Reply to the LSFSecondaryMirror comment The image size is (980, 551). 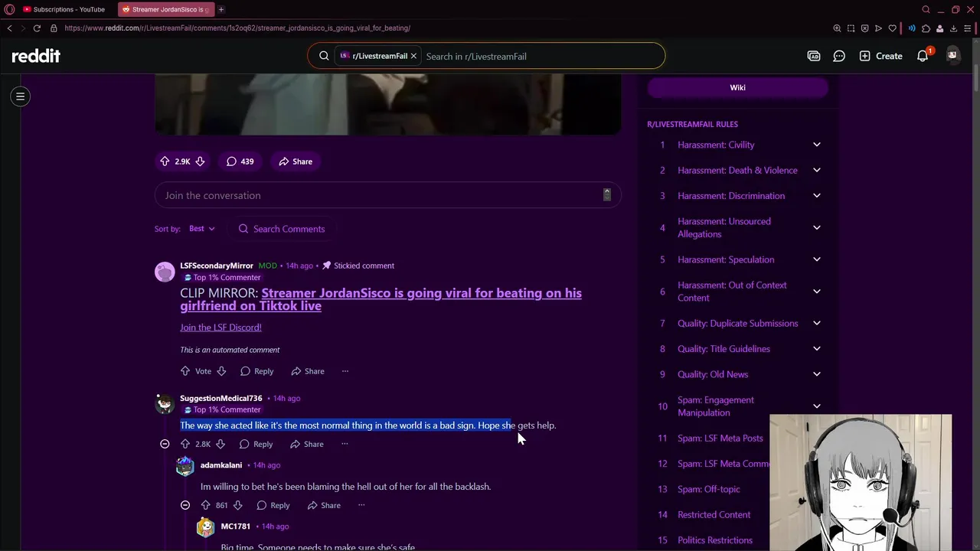256,371
